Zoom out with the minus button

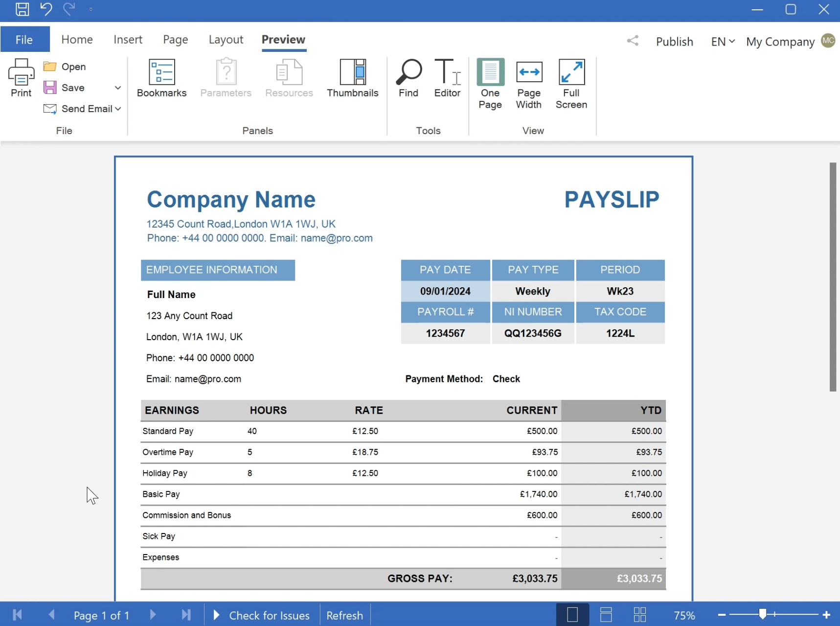[x=722, y=615]
